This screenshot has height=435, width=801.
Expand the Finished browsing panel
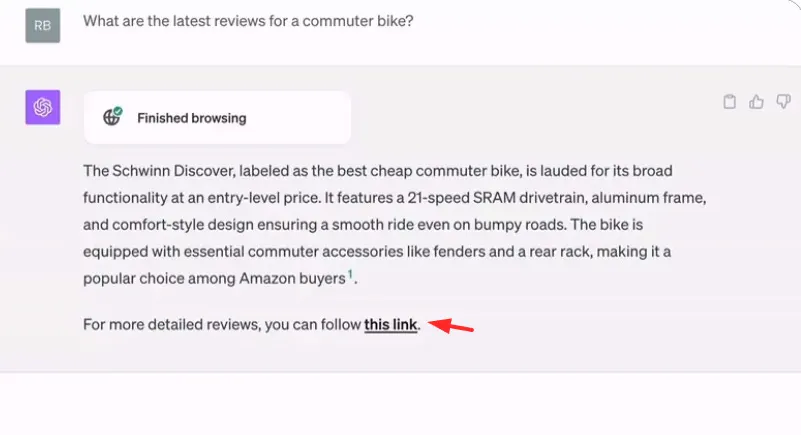point(217,118)
